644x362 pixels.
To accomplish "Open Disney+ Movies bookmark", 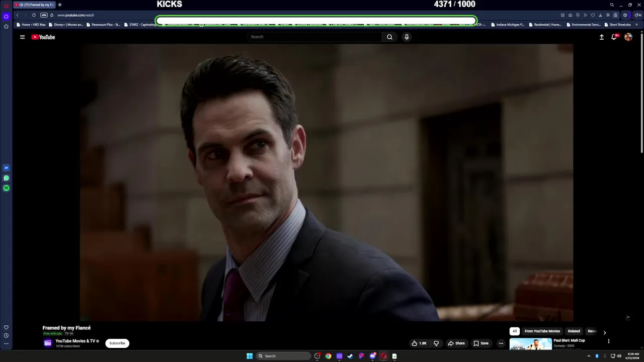I will click(x=66, y=25).
